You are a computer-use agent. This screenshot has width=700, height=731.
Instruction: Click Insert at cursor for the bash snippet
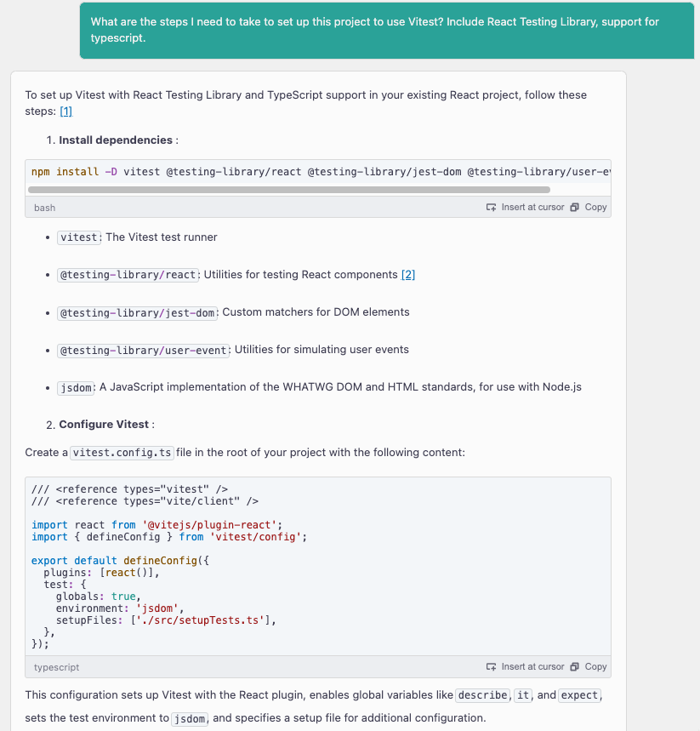(525, 207)
